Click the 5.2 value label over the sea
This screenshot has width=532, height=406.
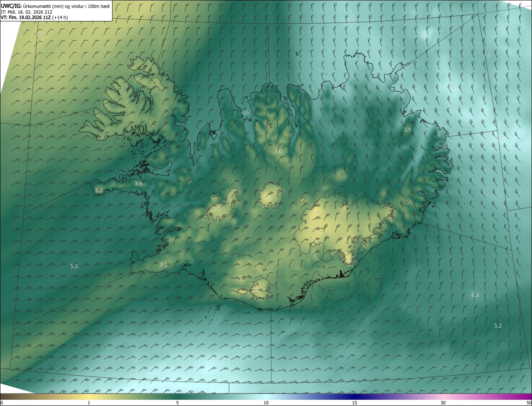[498, 326]
